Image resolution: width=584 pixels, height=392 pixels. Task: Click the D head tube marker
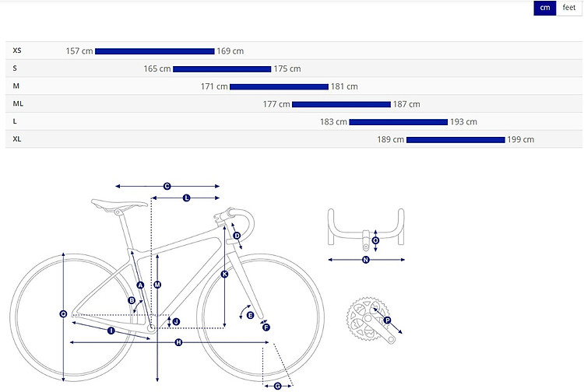coord(237,236)
